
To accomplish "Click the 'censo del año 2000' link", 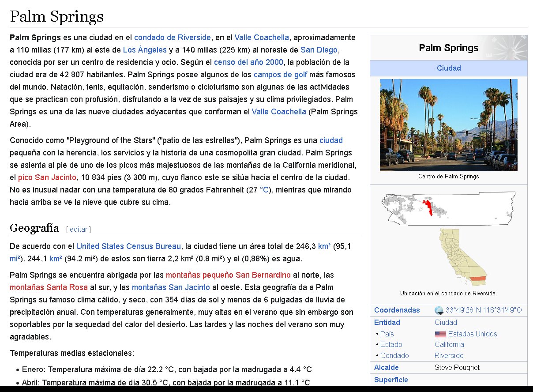I will click(x=248, y=62).
